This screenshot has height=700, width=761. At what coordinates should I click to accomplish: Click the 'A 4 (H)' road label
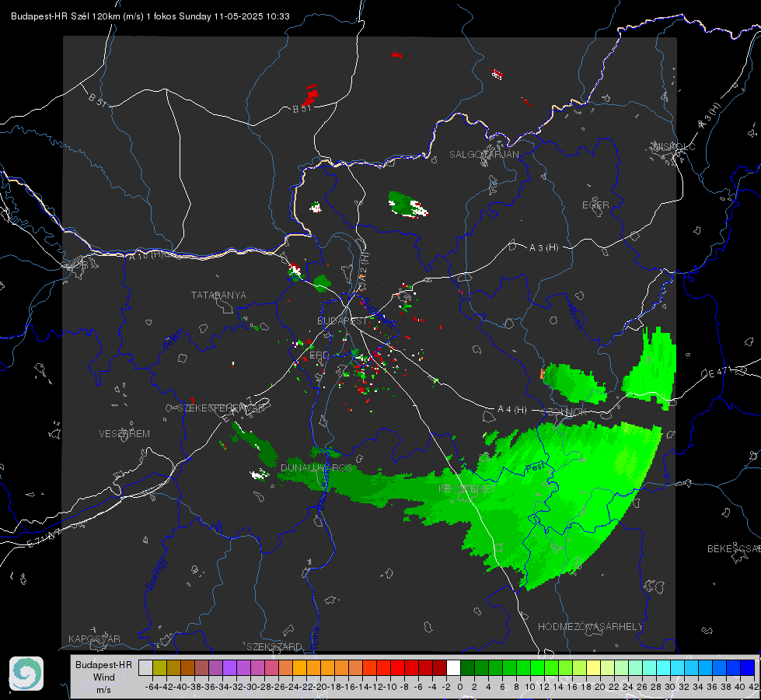(512, 410)
